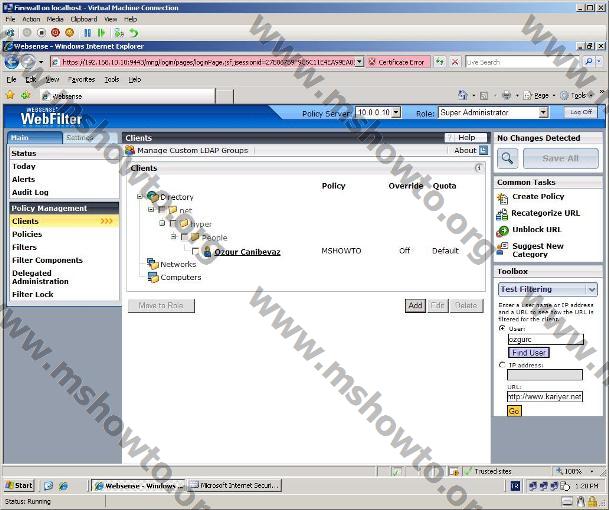Click the View Pending Changes magnifier button
The image size is (609, 510).
tap(507, 158)
